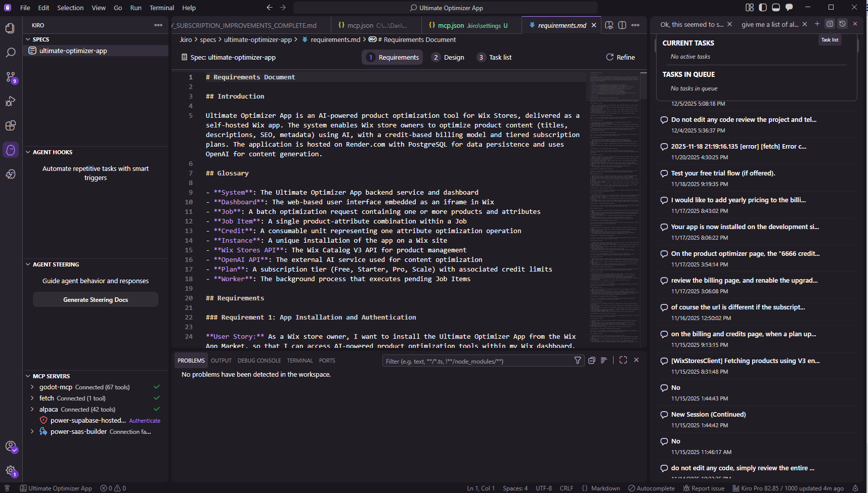The width and height of the screenshot is (868, 493).
Task: Split the editor to the right
Action: tap(622, 25)
